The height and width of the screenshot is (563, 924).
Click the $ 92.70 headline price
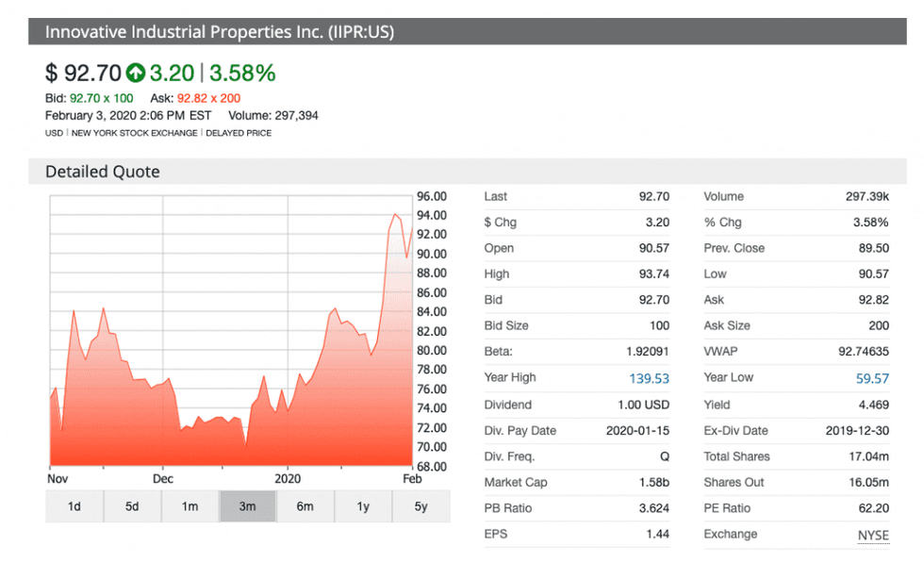click(x=83, y=73)
